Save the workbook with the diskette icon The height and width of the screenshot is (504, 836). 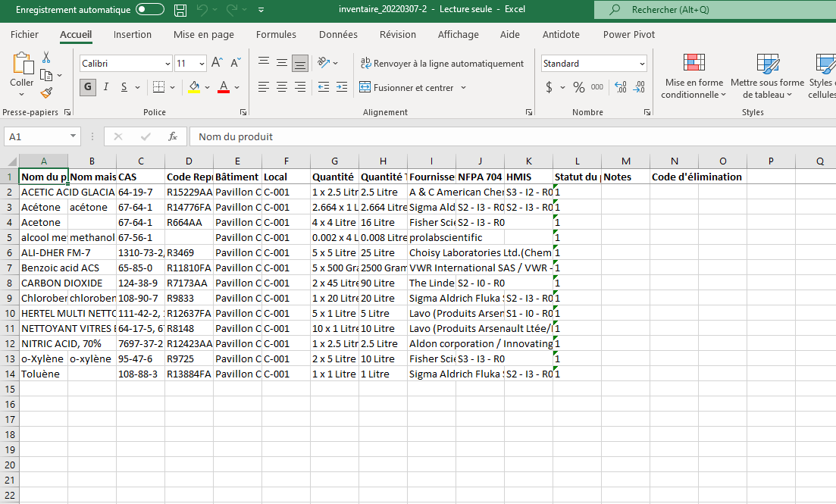[180, 10]
